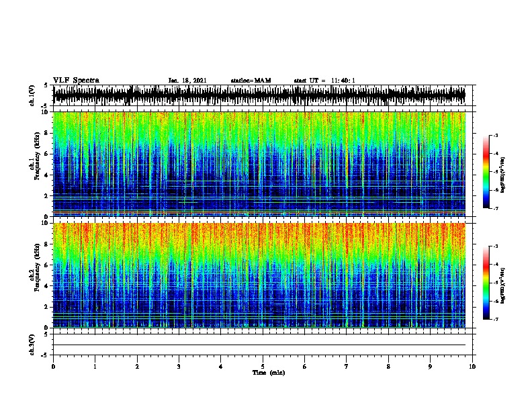Click the "8" kHz tick on ch.1 axis
This screenshot has width=532, height=411.
[x=46, y=133]
